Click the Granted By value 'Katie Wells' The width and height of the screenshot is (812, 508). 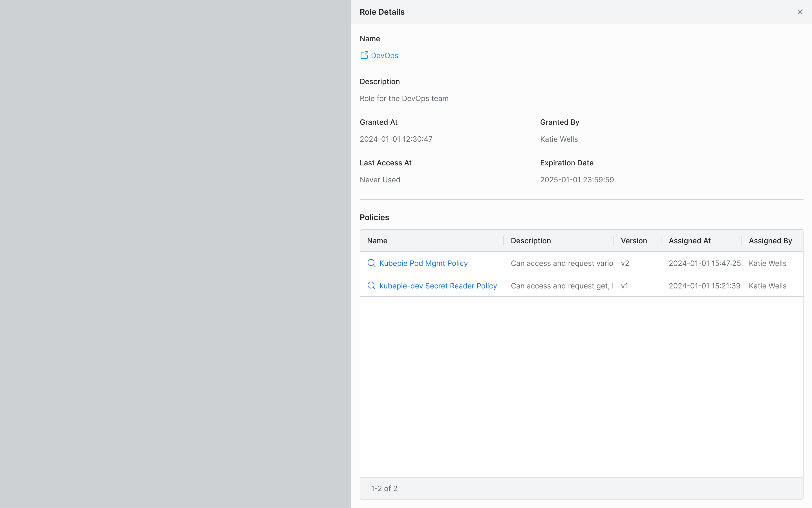[559, 139]
